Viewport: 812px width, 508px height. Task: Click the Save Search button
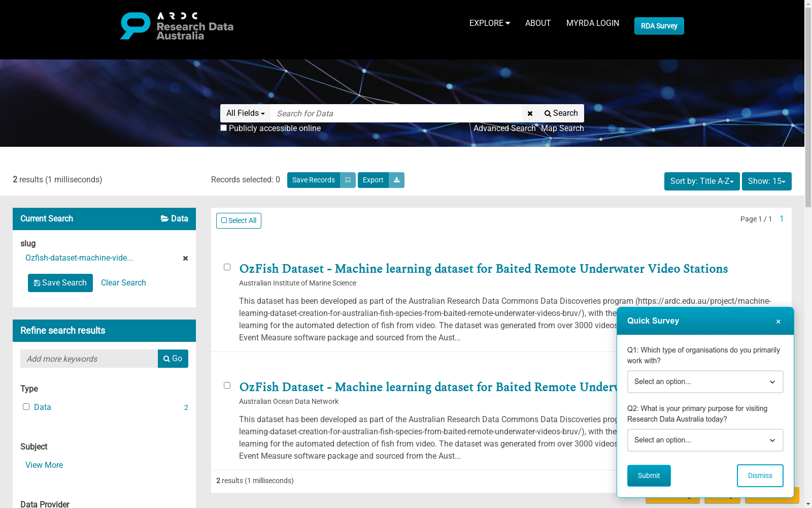pos(60,283)
